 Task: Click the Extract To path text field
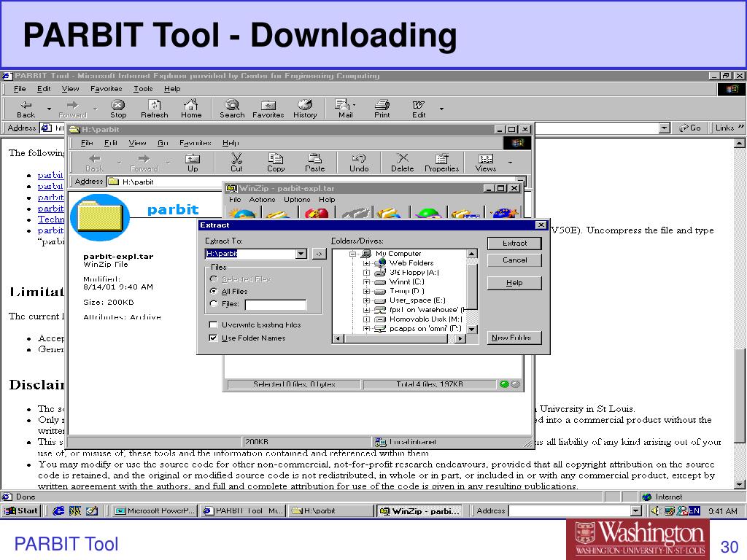pos(251,254)
